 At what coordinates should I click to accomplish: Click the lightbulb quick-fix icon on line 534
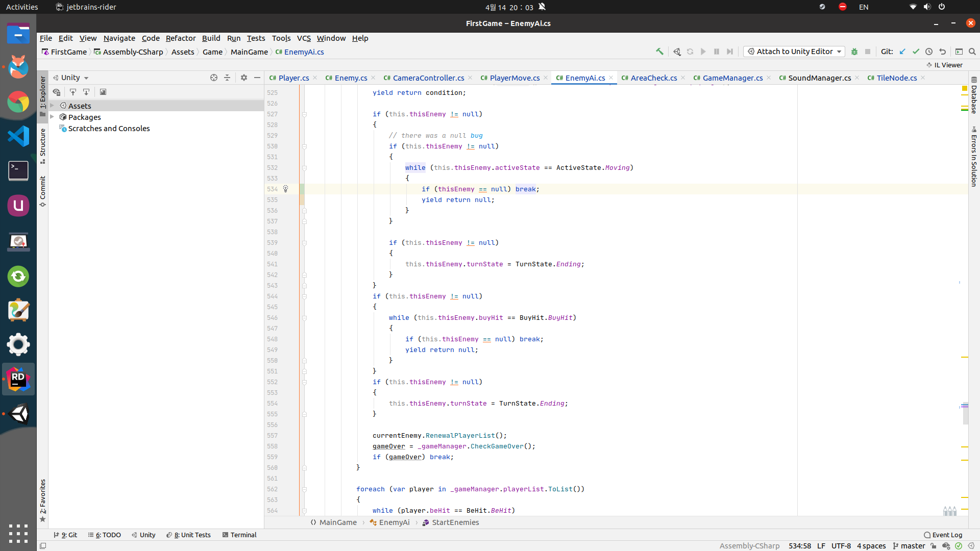click(x=286, y=189)
